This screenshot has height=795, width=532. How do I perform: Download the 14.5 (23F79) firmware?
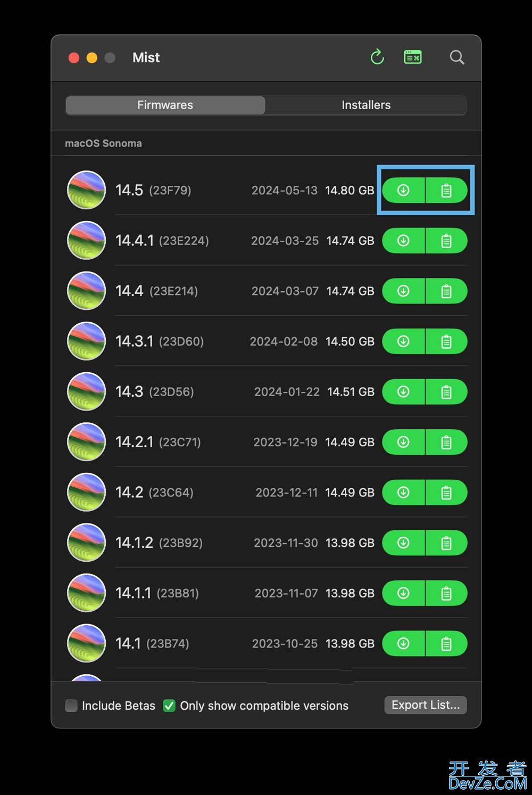point(403,190)
